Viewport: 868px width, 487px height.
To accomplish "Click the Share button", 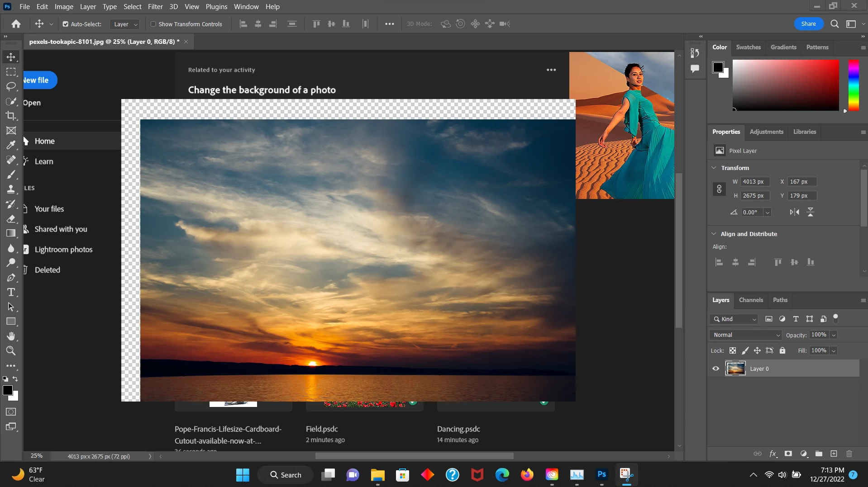I will click(x=808, y=24).
